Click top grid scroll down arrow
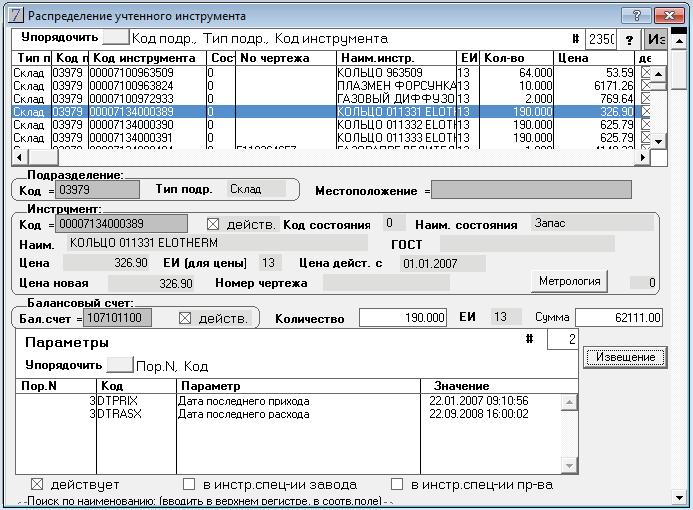The width and height of the screenshot is (693, 510). (x=659, y=142)
